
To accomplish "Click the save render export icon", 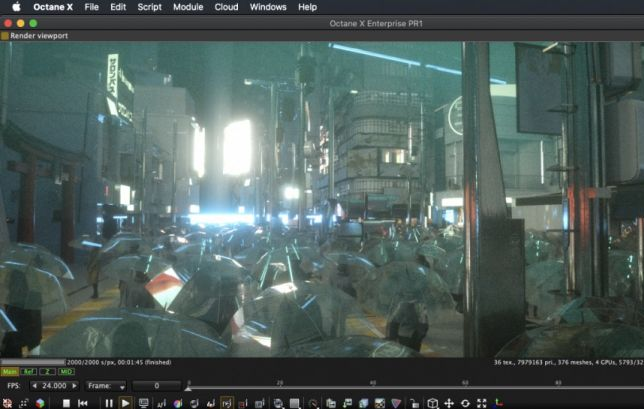I will tap(347, 403).
